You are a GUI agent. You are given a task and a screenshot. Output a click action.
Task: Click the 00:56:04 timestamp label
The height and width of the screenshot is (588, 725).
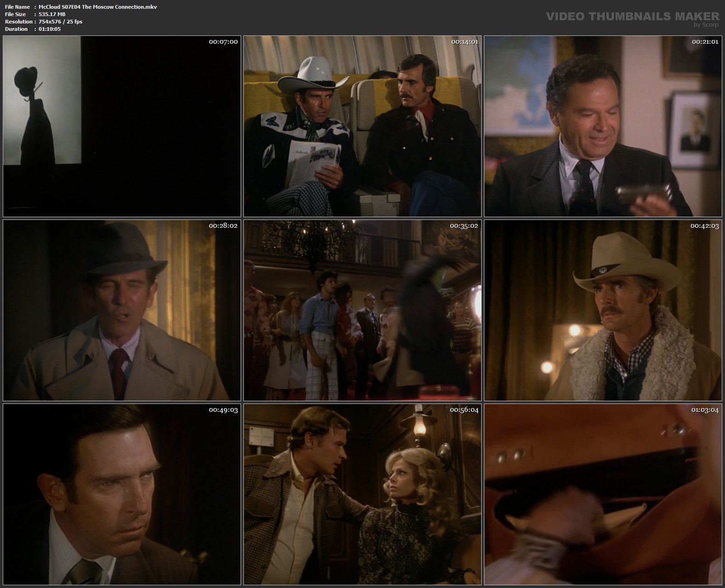tap(464, 410)
